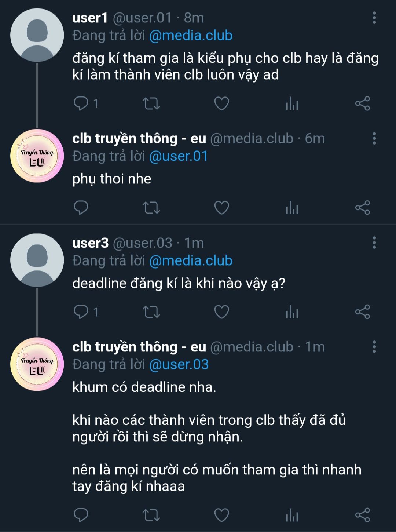Open clb truyền thông avatar on last reply
Viewport: 396px width, 532px height.
37,364
